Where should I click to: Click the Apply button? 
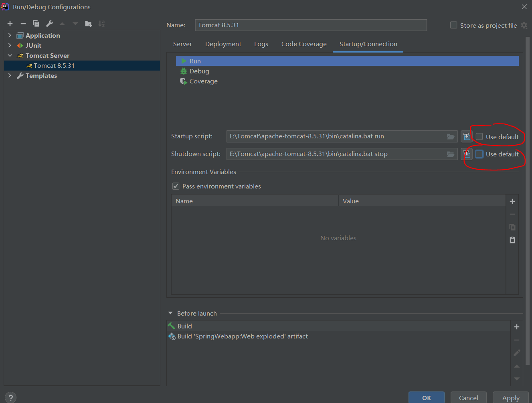coord(511,398)
